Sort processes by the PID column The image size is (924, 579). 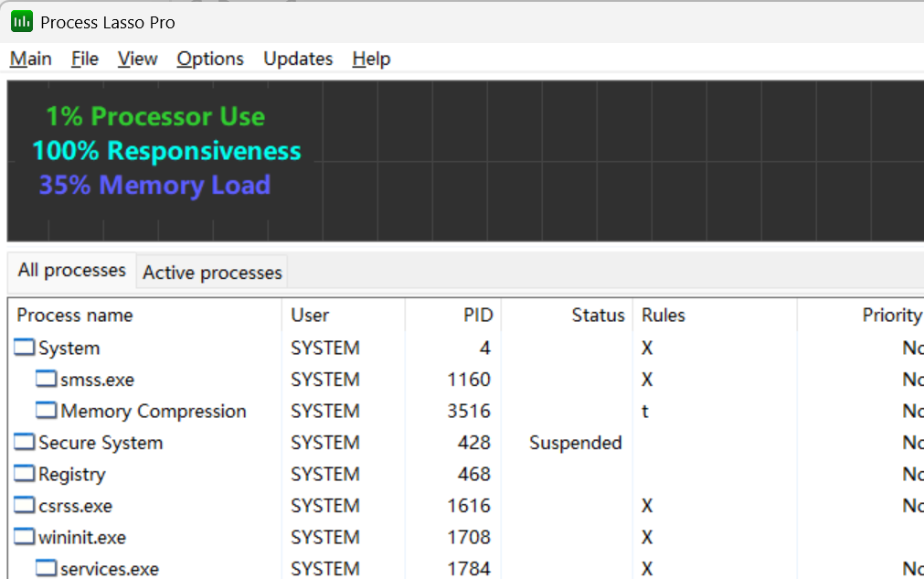[478, 315]
